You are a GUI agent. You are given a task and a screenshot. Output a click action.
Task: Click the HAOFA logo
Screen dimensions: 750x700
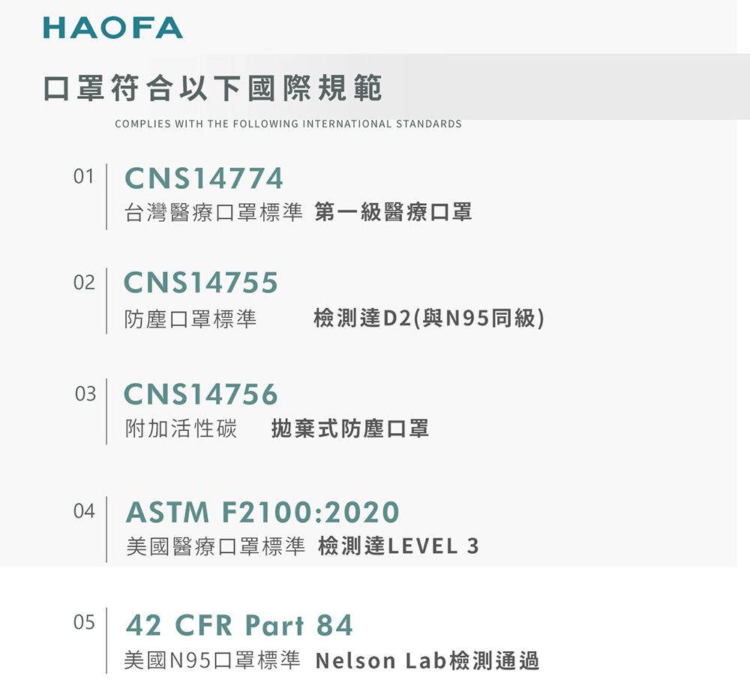coord(112,28)
